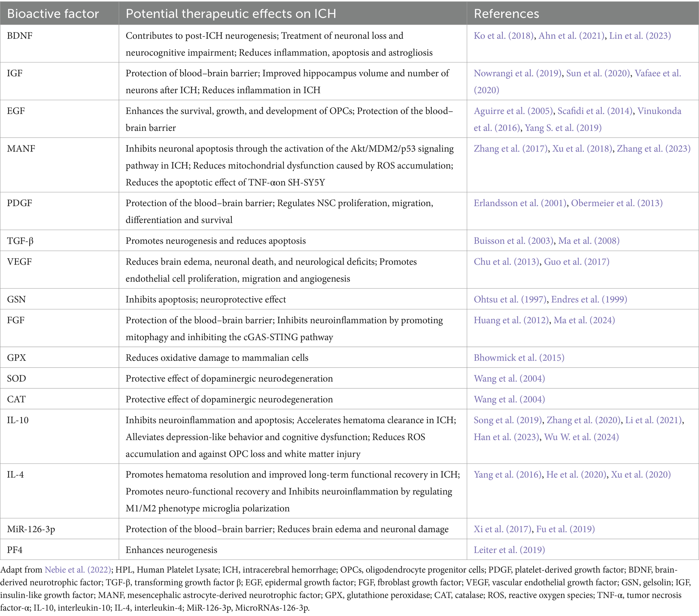Open the Erlandsson et al. (2001) reference

click(x=520, y=203)
